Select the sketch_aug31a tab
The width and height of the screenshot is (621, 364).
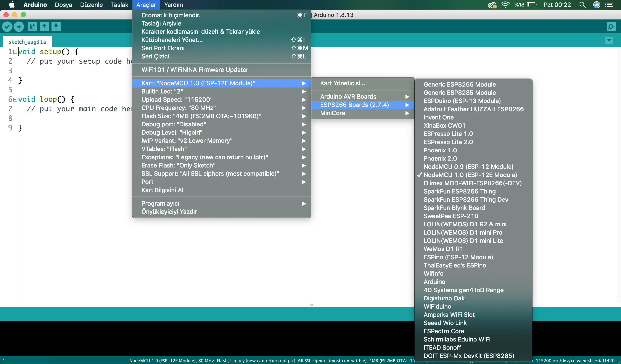coord(27,42)
